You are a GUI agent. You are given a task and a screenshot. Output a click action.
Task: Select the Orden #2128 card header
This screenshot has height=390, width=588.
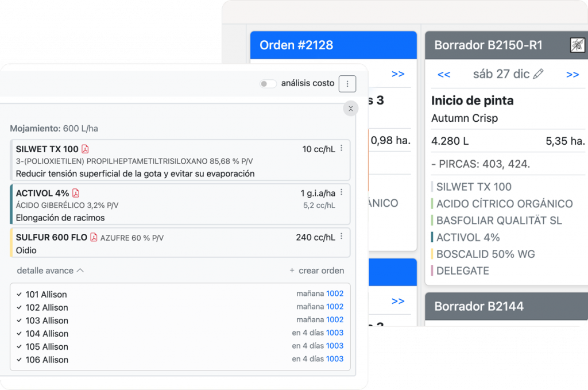(x=333, y=45)
